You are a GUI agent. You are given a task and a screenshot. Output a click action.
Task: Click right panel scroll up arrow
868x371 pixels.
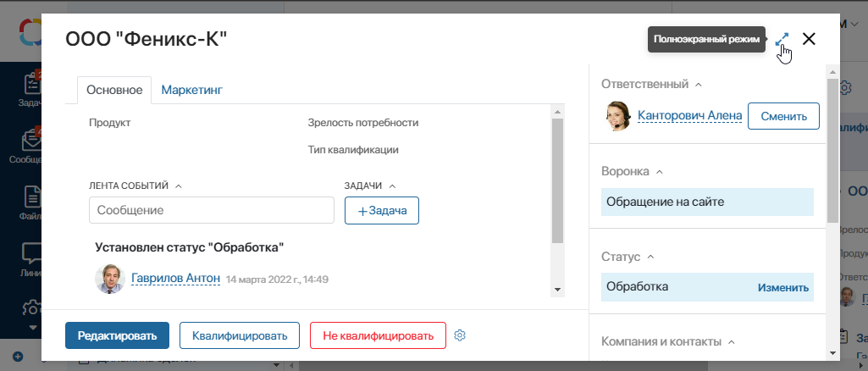[832, 72]
